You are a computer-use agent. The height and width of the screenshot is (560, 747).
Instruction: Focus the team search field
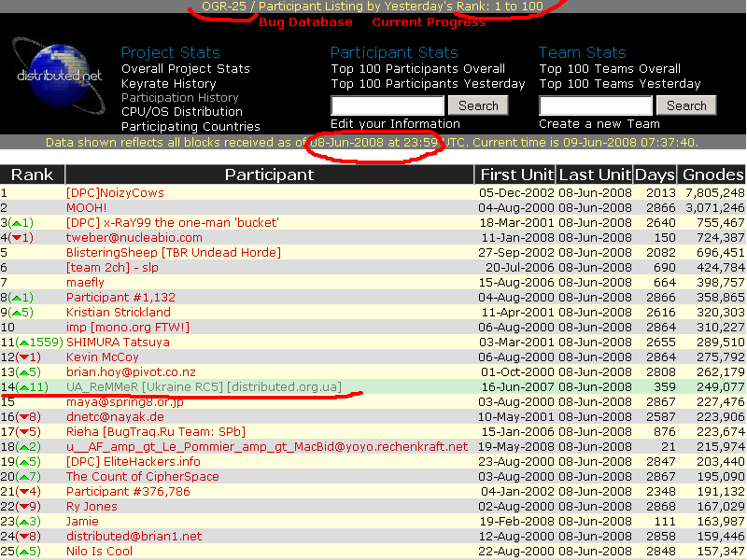click(x=596, y=105)
